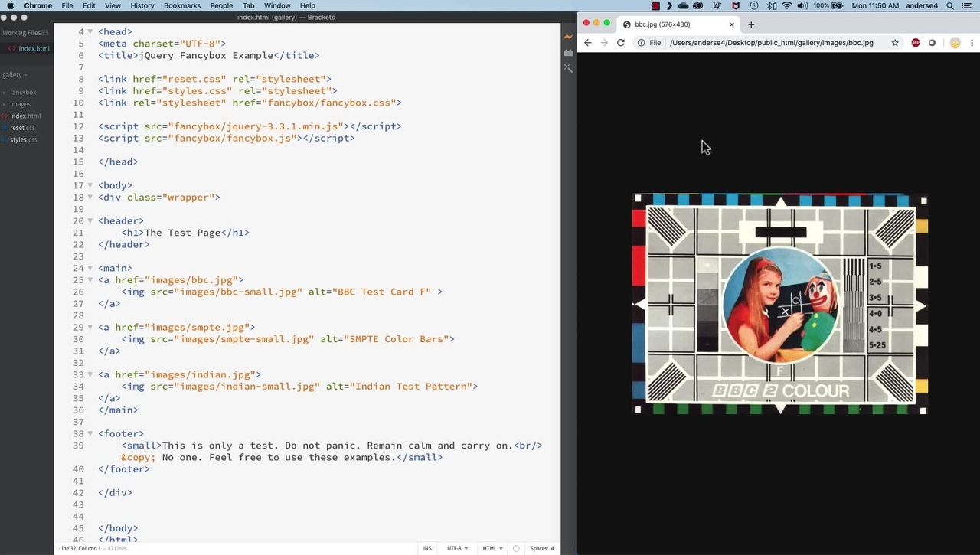Click text 'The Test Page' on line 21

click(x=182, y=233)
